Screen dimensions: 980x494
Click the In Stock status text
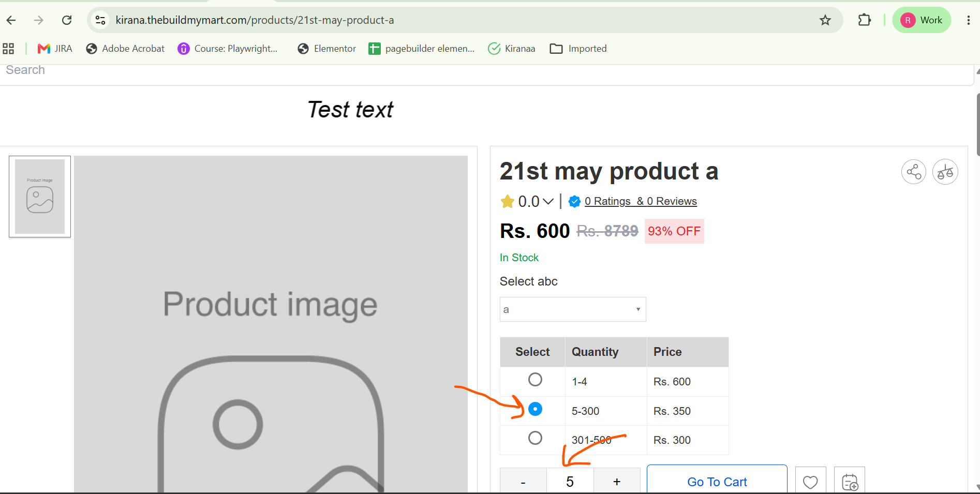pyautogui.click(x=519, y=258)
